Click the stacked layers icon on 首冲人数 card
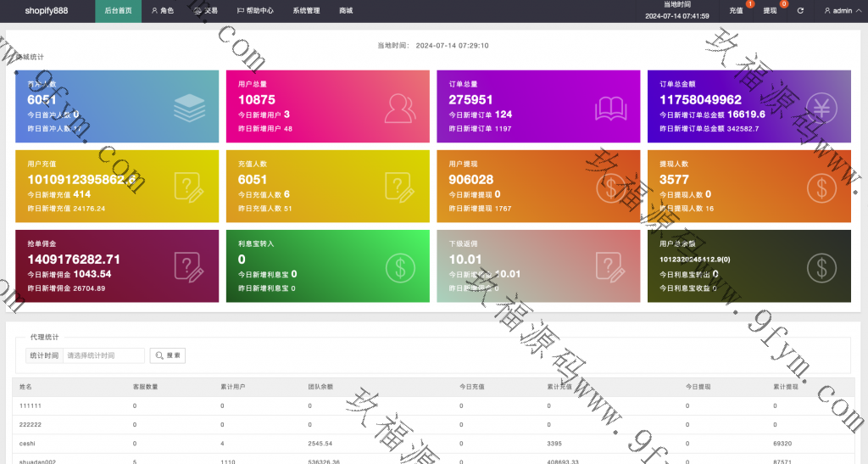Screen dimensions: 868x464 click(190, 107)
